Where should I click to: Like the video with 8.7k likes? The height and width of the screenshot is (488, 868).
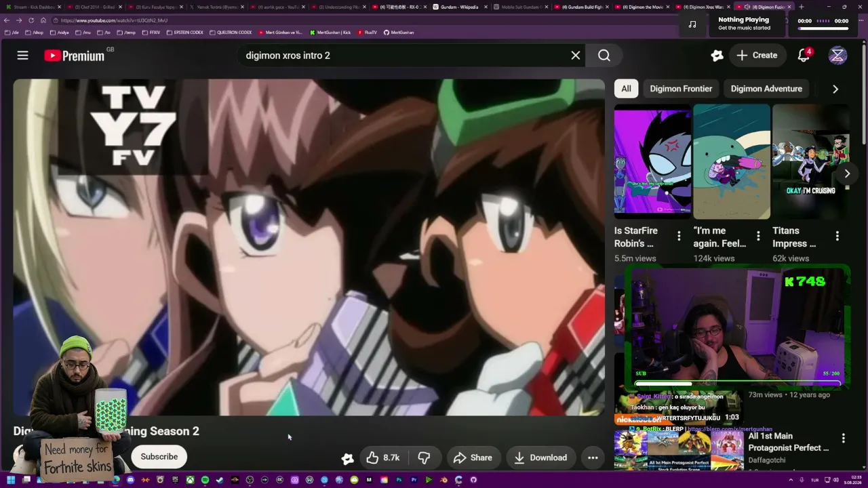(382, 457)
